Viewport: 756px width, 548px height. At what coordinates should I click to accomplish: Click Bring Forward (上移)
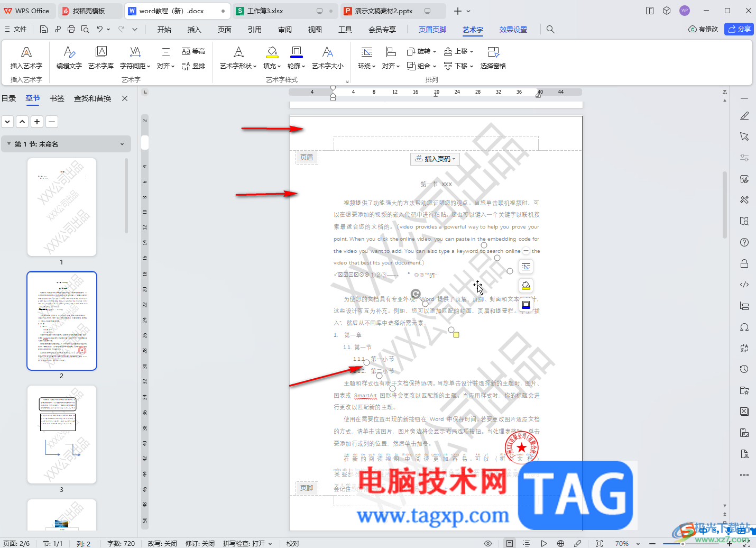pyautogui.click(x=458, y=51)
